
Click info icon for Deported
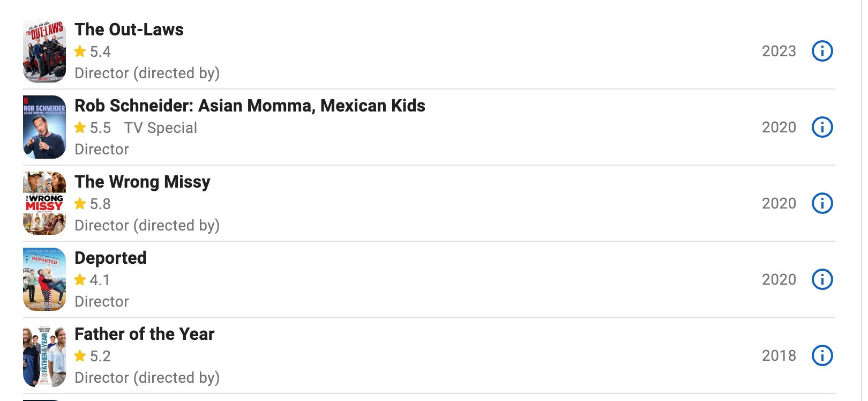click(822, 279)
